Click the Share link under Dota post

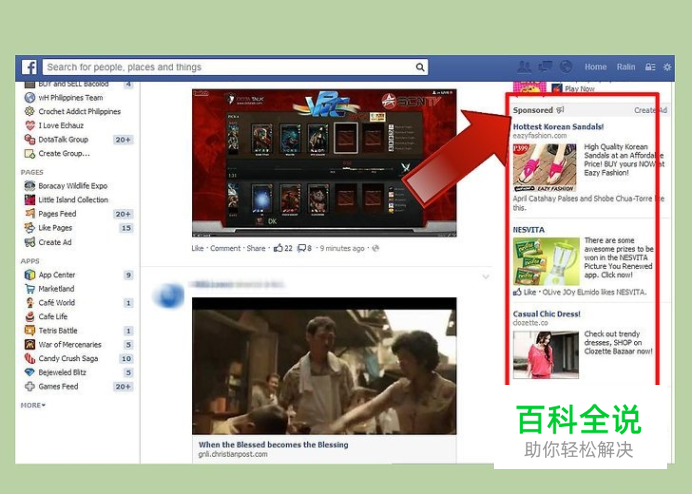coord(256,248)
